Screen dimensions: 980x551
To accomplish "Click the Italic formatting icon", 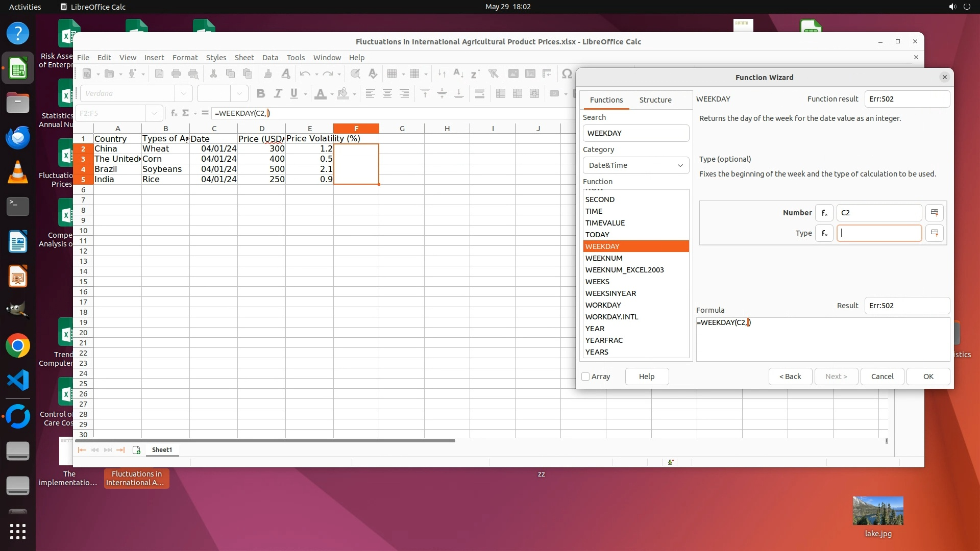I will [278, 93].
